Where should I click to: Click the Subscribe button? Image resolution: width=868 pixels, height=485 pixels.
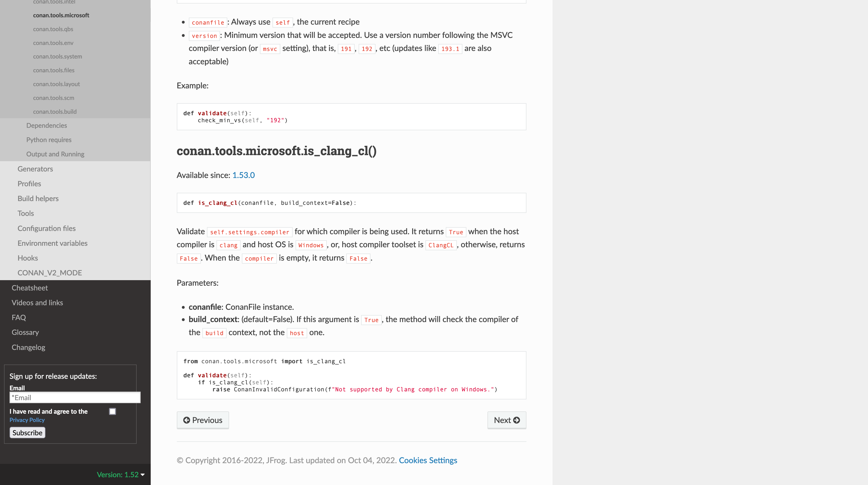tap(27, 433)
